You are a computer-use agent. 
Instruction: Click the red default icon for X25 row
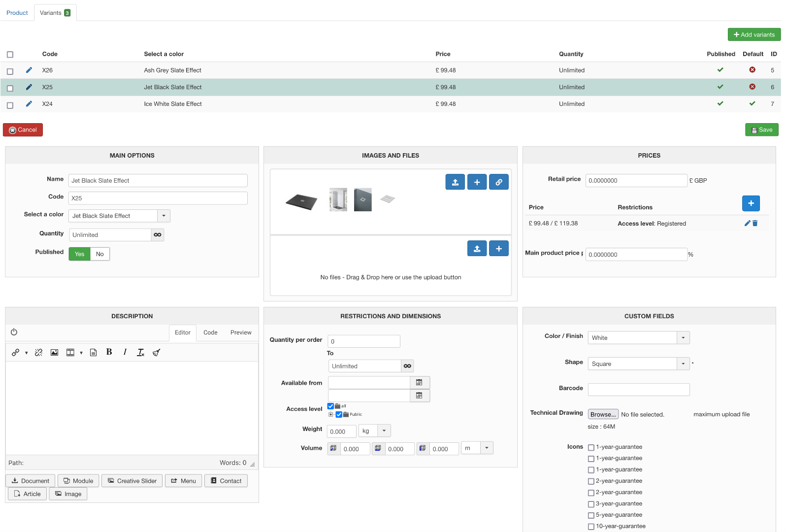tap(752, 87)
